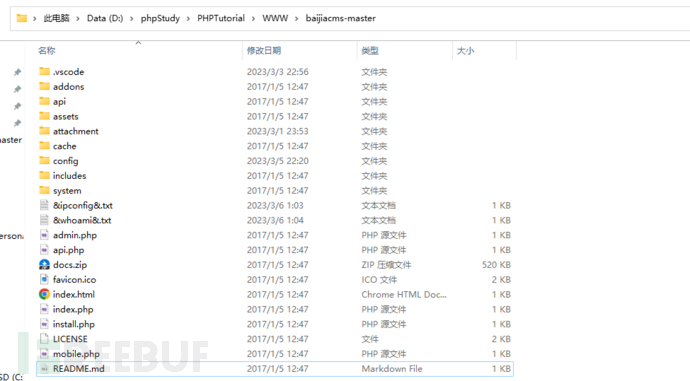Click the system folder icon
This screenshot has width=690, height=381.
[x=44, y=190]
